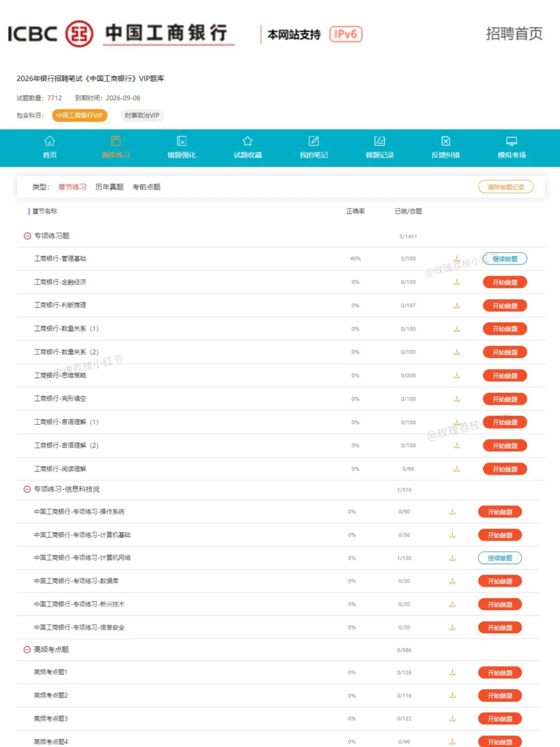This screenshot has height=747, width=560.
Task: Start 高频考点题3 practice
Action: pos(500,719)
